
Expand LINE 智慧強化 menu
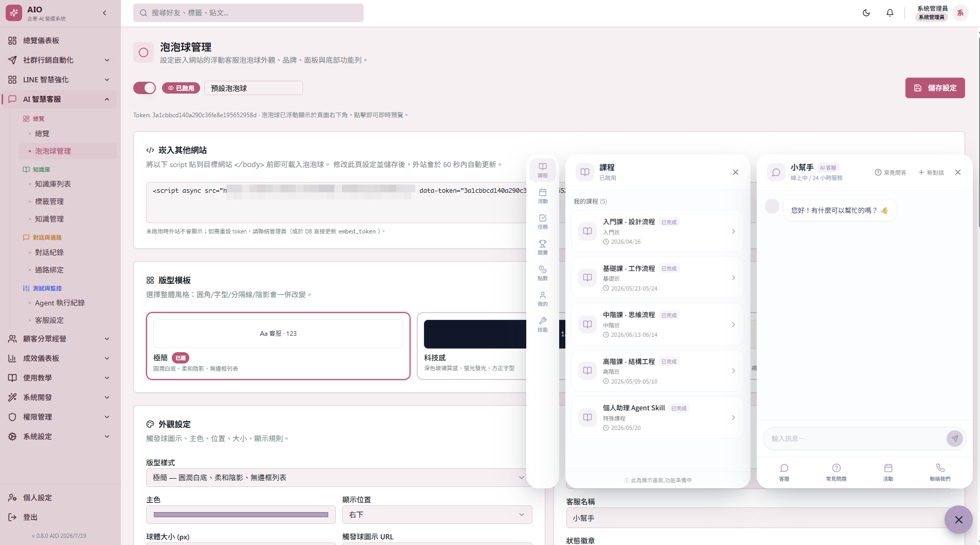coord(60,80)
